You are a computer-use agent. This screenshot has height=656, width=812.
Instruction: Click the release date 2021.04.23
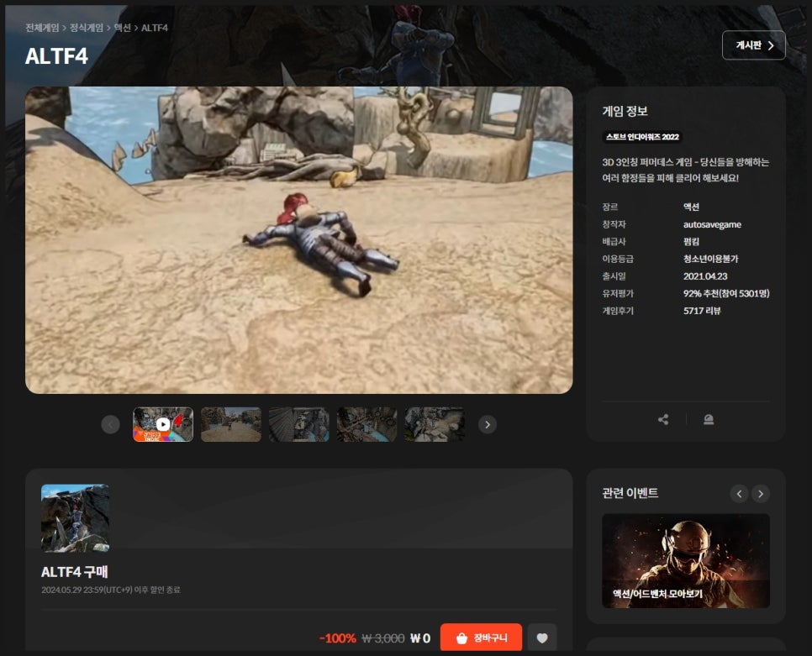(x=705, y=276)
